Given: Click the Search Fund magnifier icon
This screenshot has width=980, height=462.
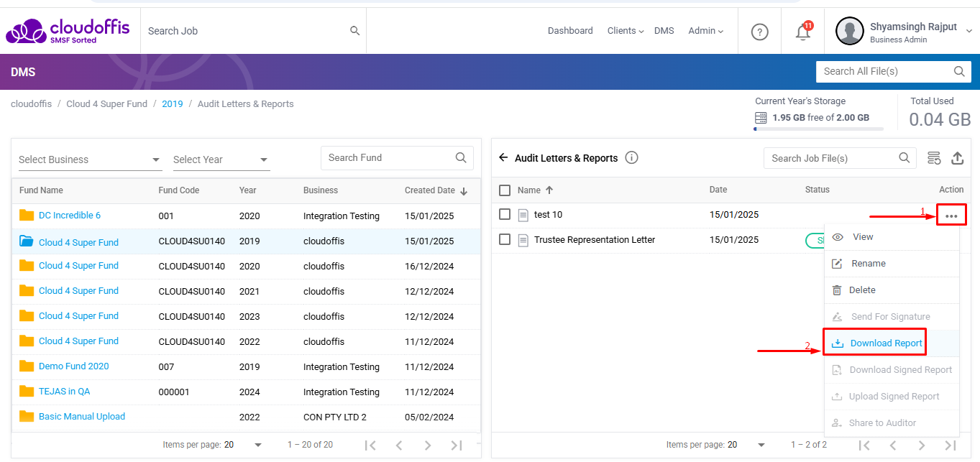Looking at the screenshot, I should tap(461, 157).
